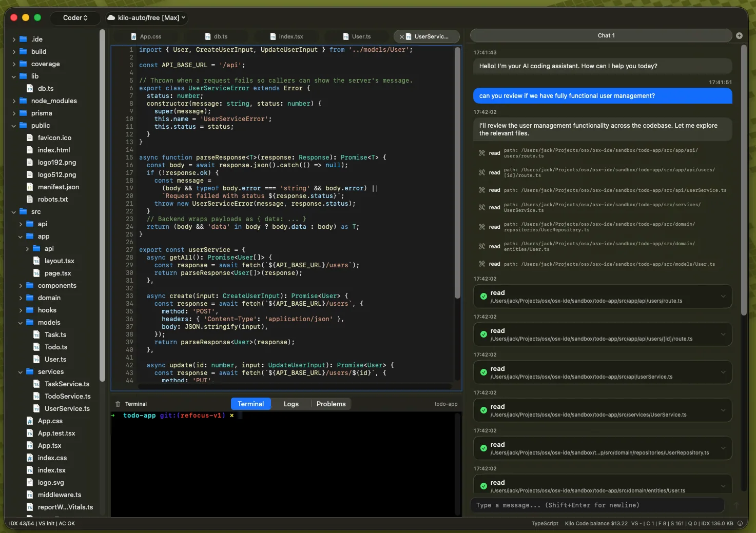Click the code editor's vertical scrollbar
The width and height of the screenshot is (756, 533).
(457, 173)
